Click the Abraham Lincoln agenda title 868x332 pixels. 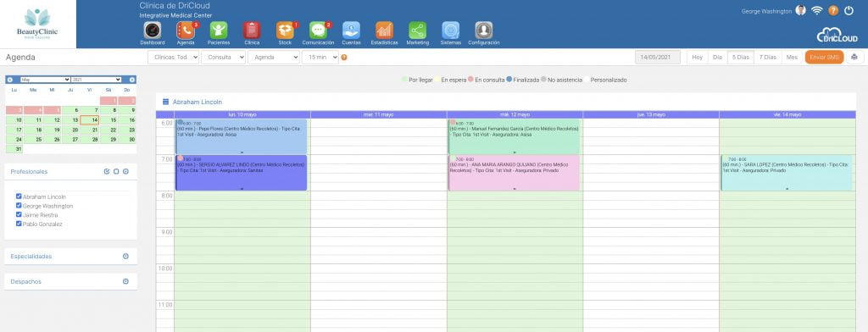(197, 102)
